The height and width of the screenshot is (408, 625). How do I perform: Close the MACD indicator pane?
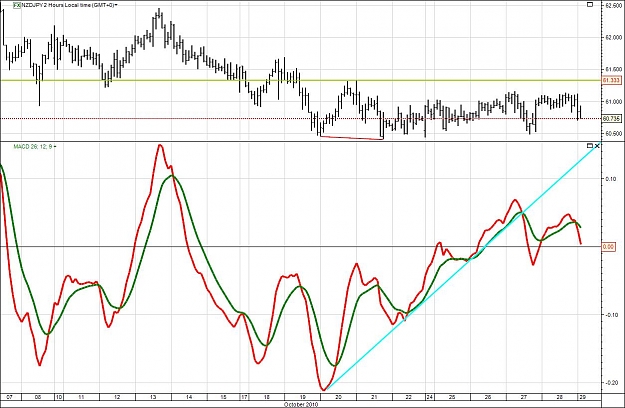597,146
